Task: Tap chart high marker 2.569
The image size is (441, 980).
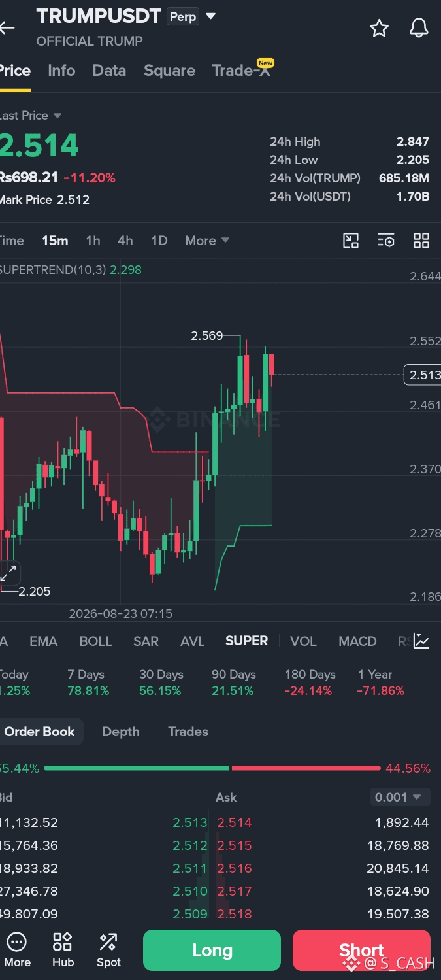Action: point(206,336)
